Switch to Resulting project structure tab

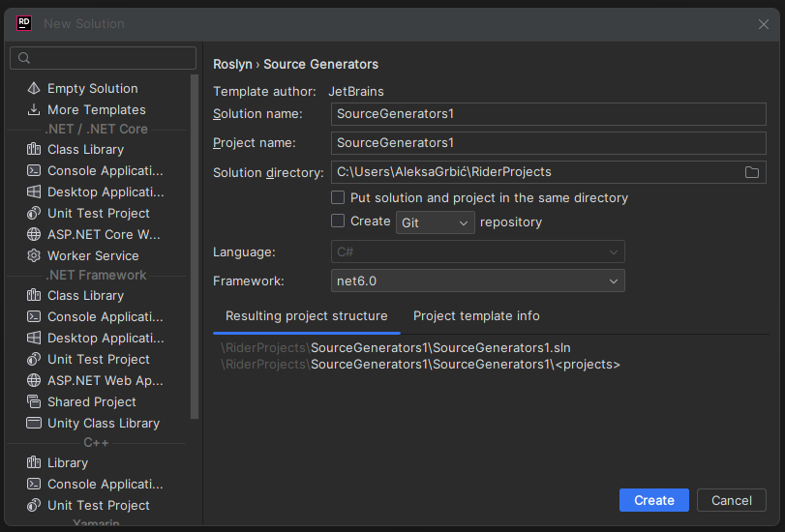307,315
